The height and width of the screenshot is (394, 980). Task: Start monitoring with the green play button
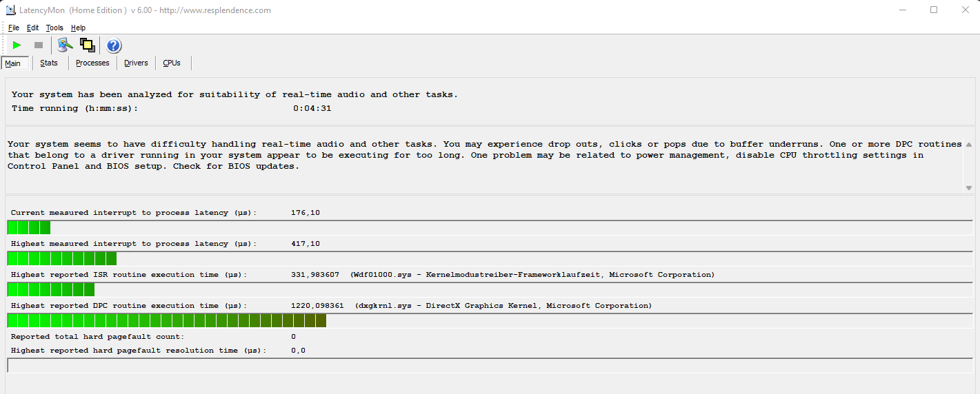tap(17, 45)
